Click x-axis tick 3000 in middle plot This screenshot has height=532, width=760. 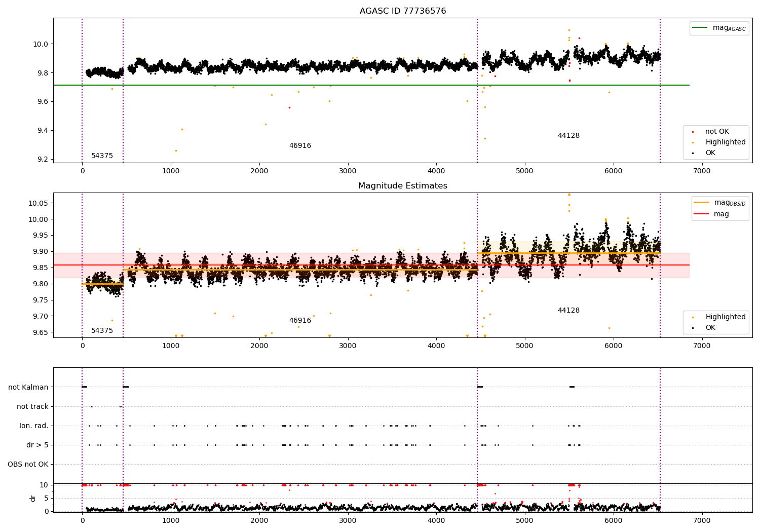[x=348, y=346]
